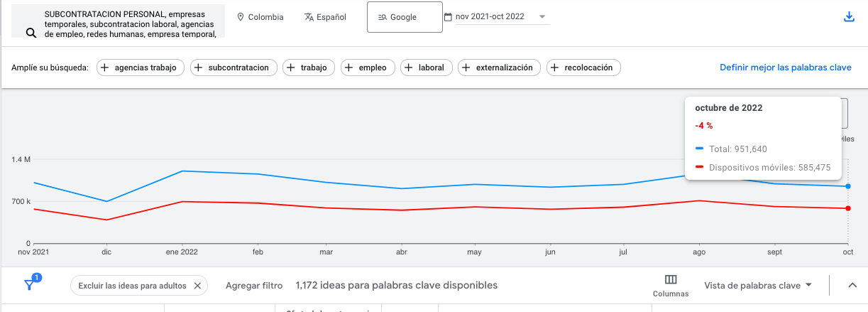The width and height of the screenshot is (868, 312).
Task: Add 'laboral' suggestion chip
Action: pos(427,68)
